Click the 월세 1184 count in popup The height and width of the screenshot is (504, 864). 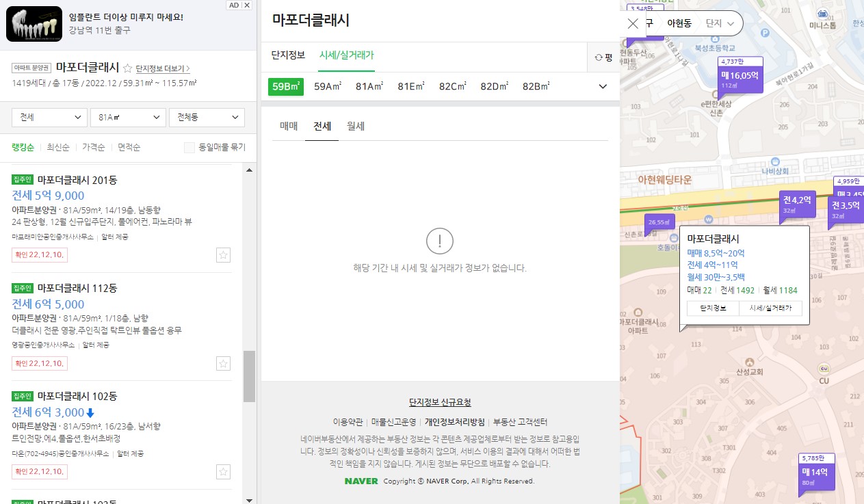[x=780, y=290]
